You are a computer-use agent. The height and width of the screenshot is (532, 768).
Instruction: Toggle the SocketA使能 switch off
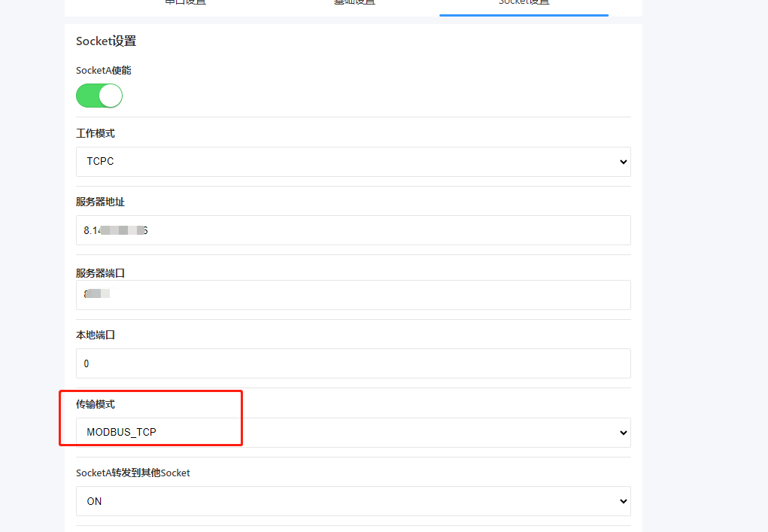click(99, 96)
